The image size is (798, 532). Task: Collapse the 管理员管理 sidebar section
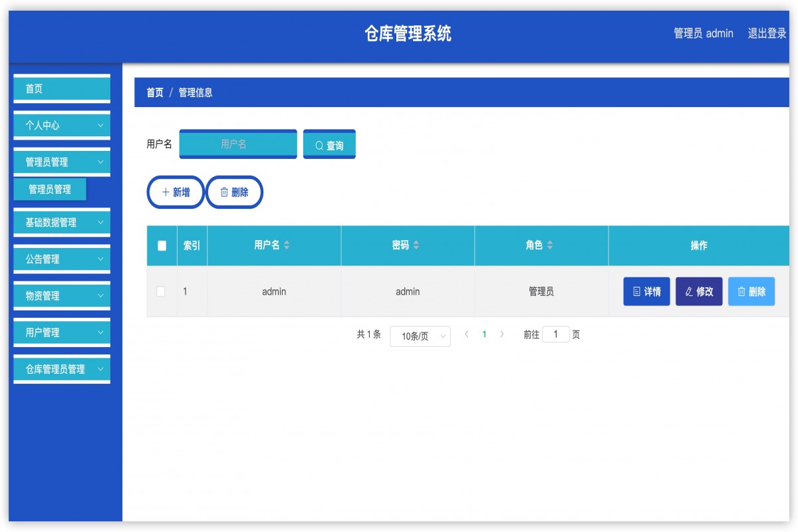(x=61, y=162)
